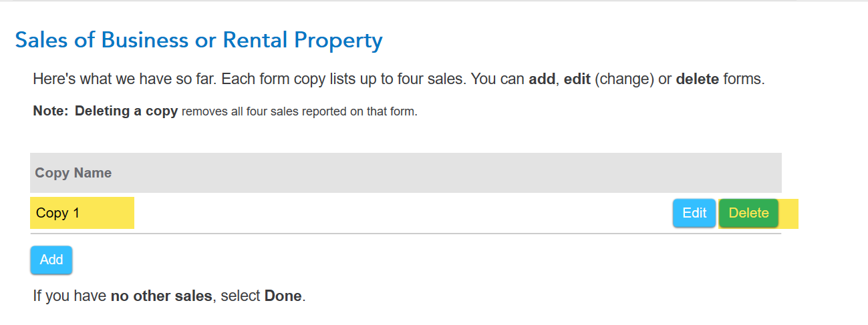This screenshot has height=325, width=868.
Task: Delete the Copy 1 form
Action: 748,213
